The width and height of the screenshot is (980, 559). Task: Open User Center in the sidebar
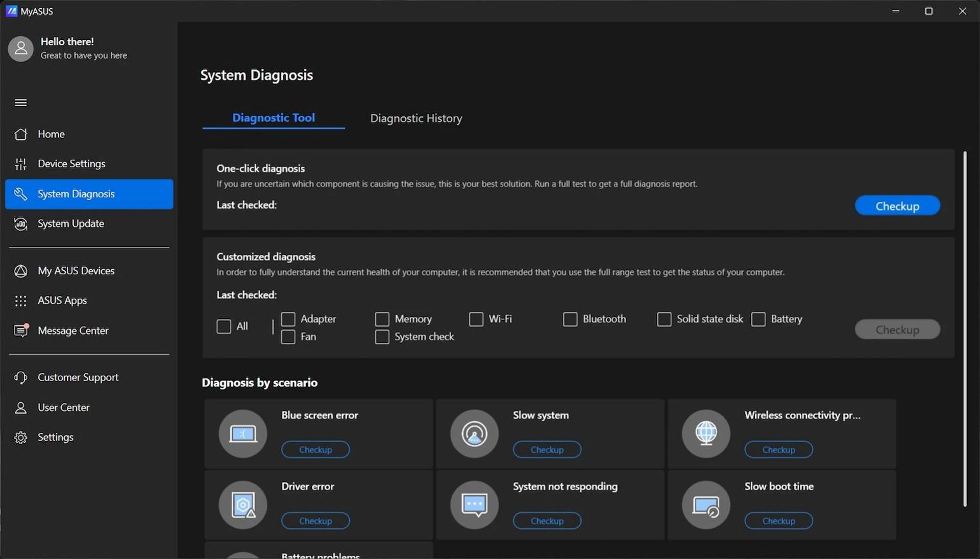(x=89, y=408)
